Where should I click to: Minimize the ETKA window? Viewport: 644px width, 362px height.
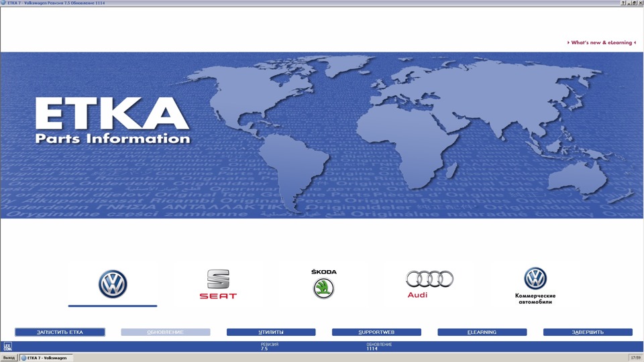(629, 3)
